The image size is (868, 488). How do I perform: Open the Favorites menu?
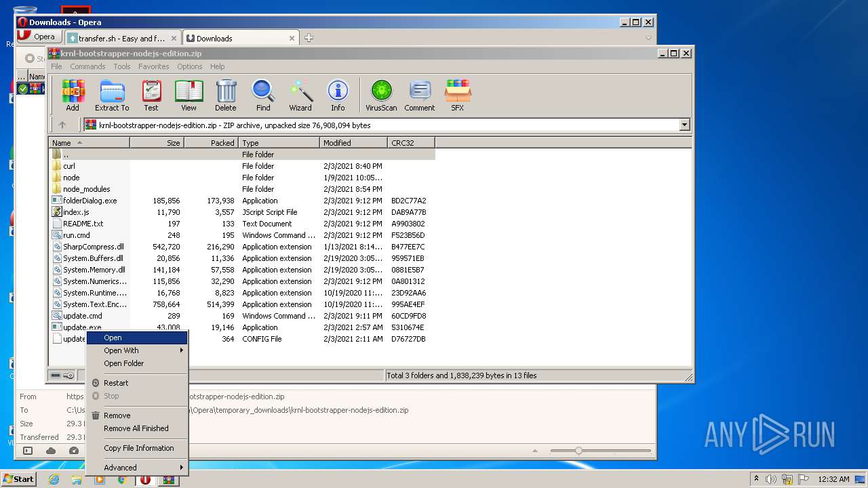[154, 66]
